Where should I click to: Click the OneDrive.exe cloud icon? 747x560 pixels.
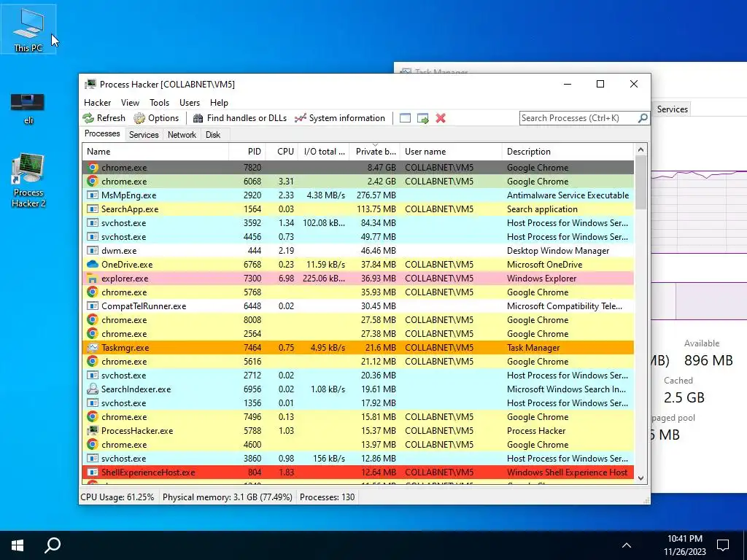pyautogui.click(x=93, y=264)
